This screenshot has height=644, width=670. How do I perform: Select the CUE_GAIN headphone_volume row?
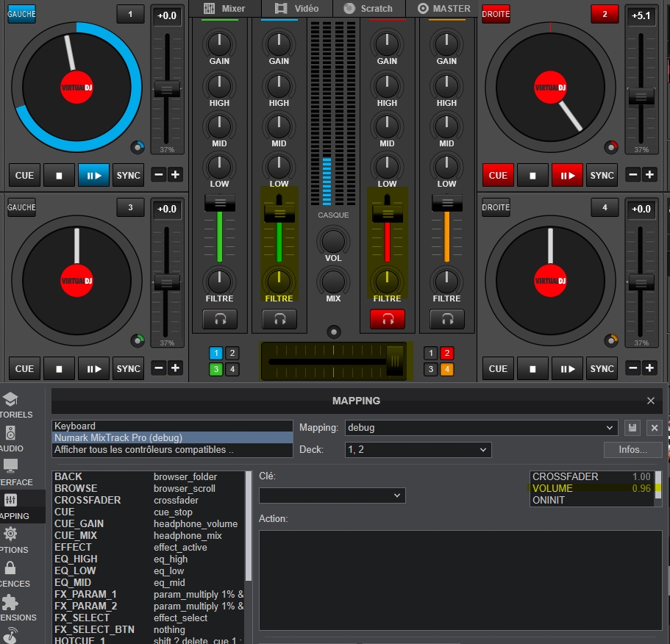pyautogui.click(x=149, y=523)
